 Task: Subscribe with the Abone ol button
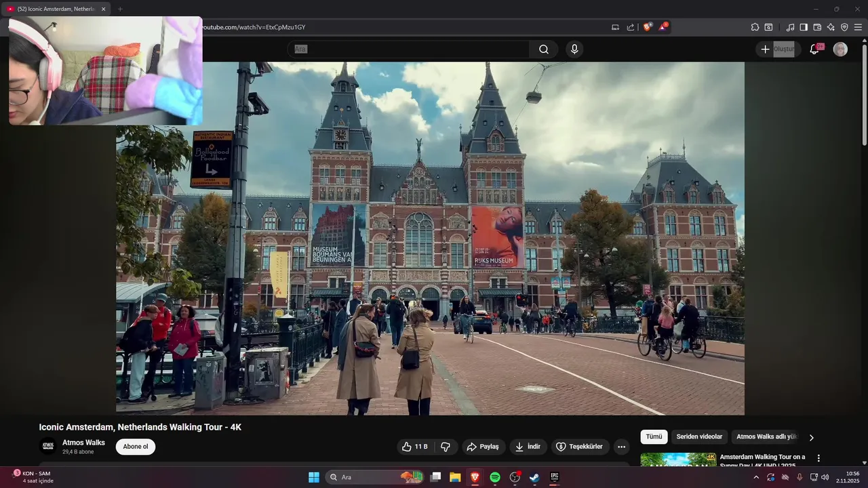click(136, 447)
